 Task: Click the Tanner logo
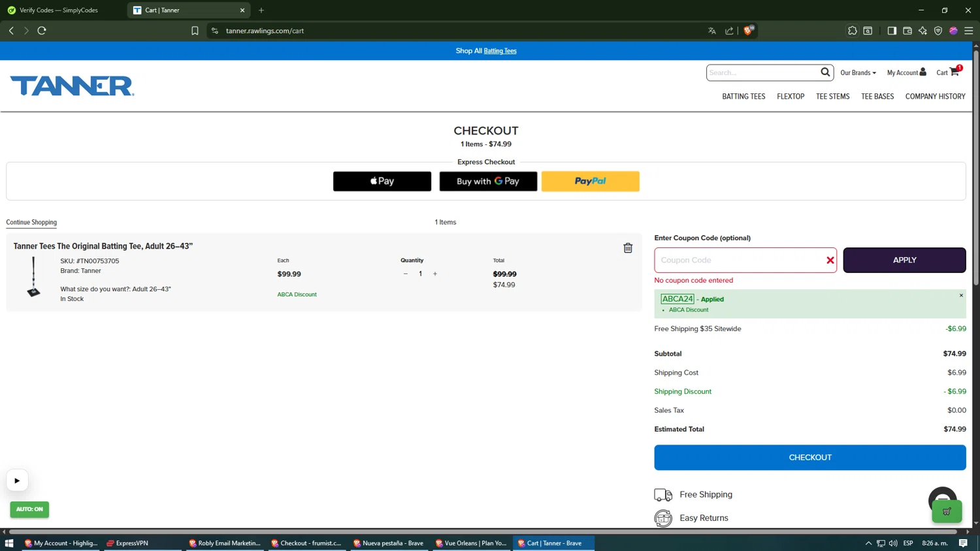click(x=72, y=86)
